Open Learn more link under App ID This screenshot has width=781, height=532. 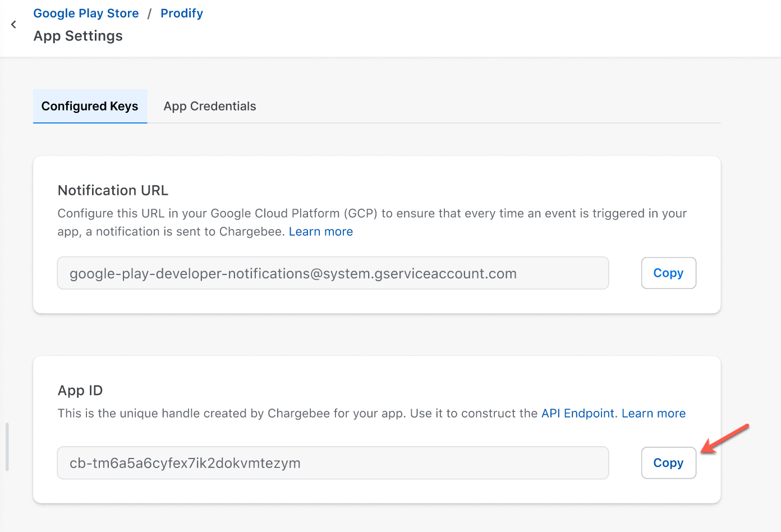coord(653,414)
